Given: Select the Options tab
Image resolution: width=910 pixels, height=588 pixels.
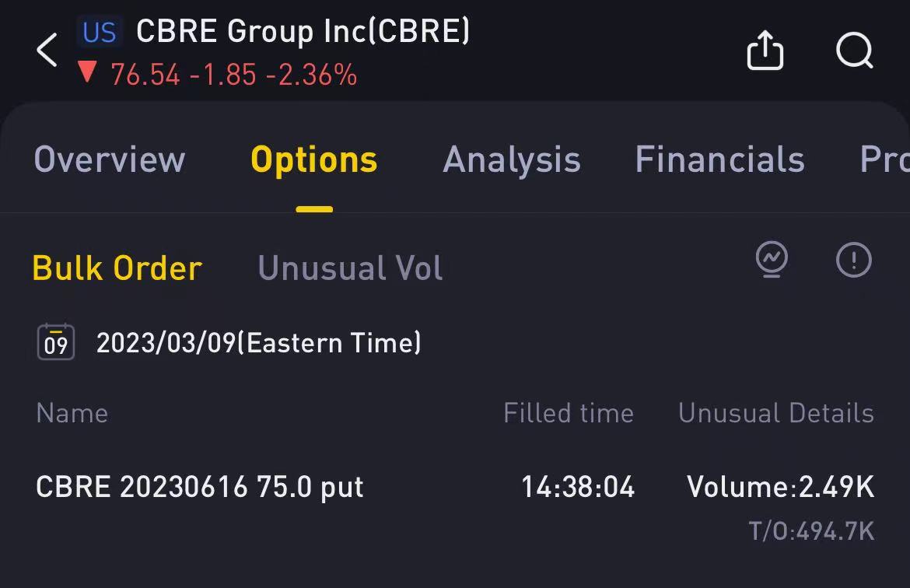Looking at the screenshot, I should pyautogui.click(x=314, y=160).
